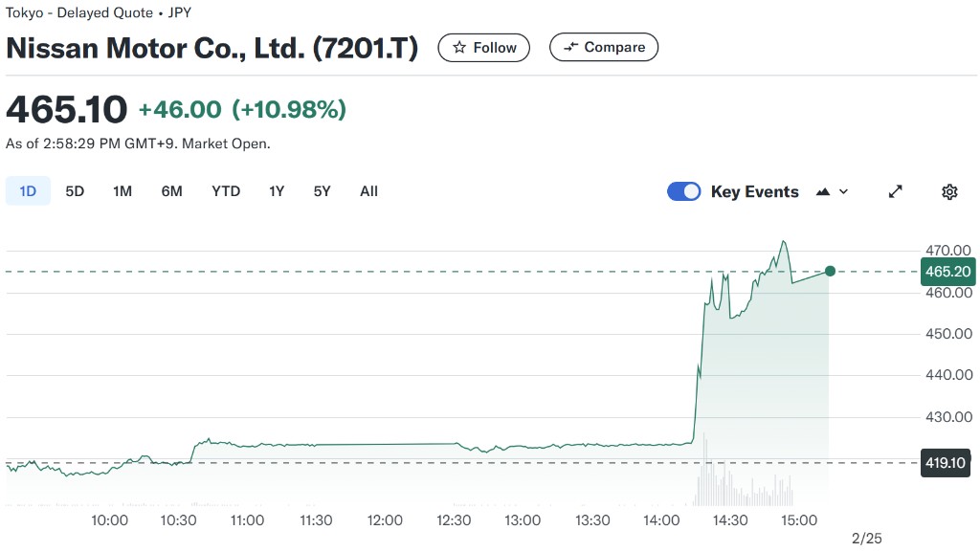Click the green current price dot
Image resolution: width=980 pixels, height=552 pixels.
tap(830, 271)
